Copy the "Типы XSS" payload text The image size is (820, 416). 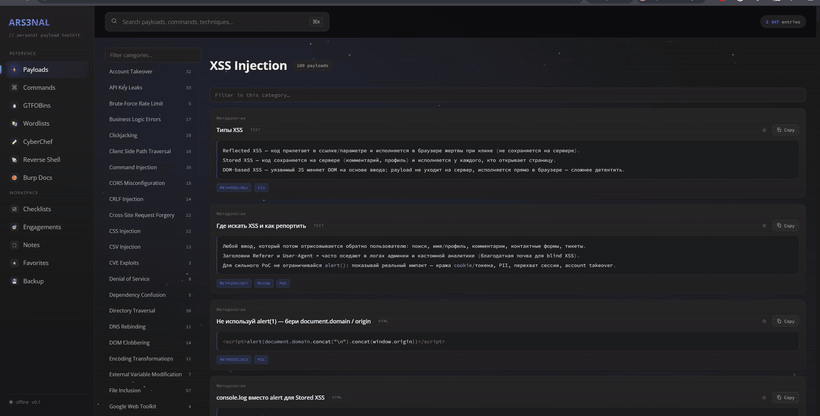pos(785,130)
